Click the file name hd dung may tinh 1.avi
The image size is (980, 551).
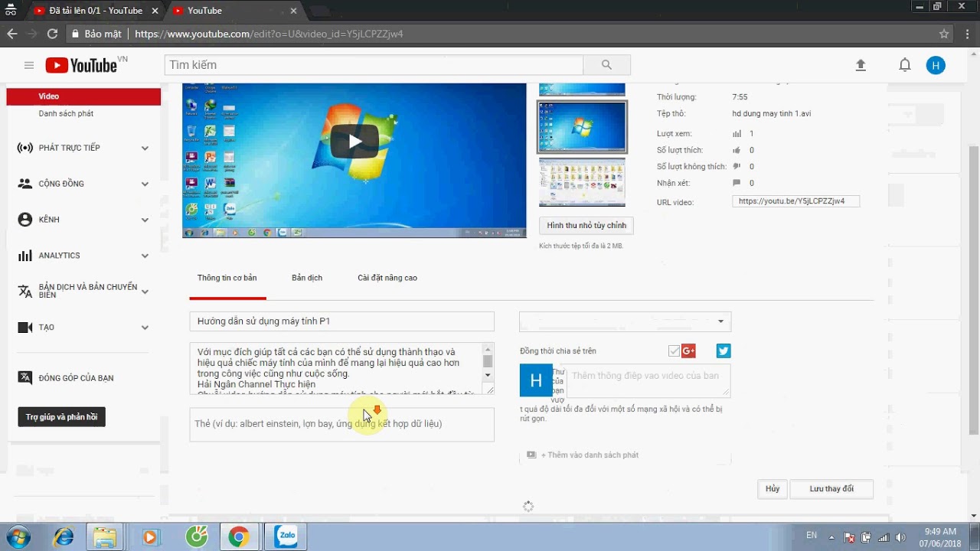pos(771,114)
